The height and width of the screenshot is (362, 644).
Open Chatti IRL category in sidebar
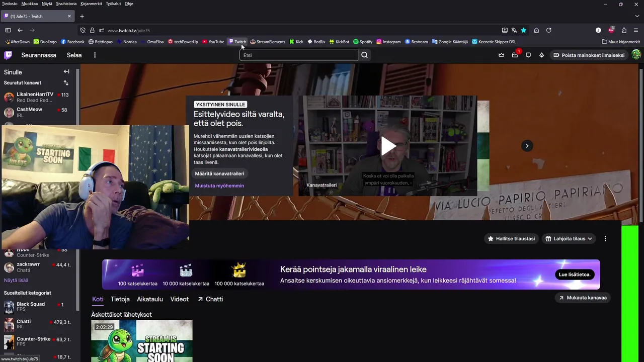click(x=38, y=324)
